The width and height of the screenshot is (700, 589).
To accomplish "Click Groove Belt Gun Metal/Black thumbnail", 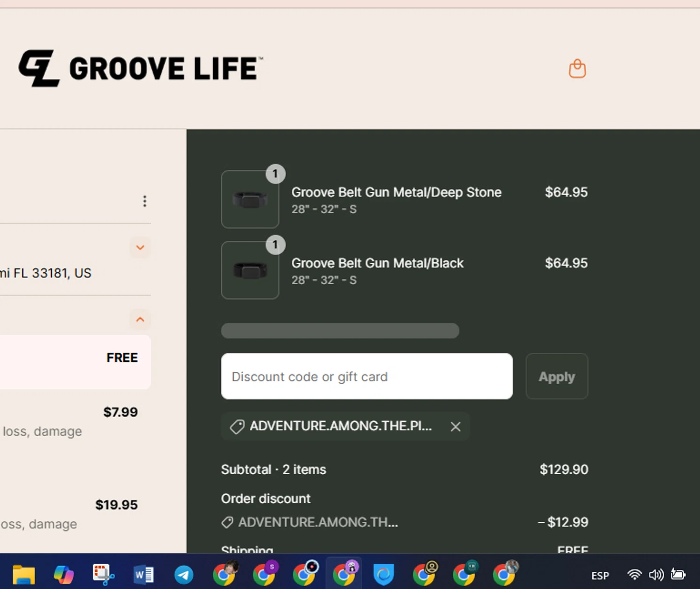I will pos(250,270).
